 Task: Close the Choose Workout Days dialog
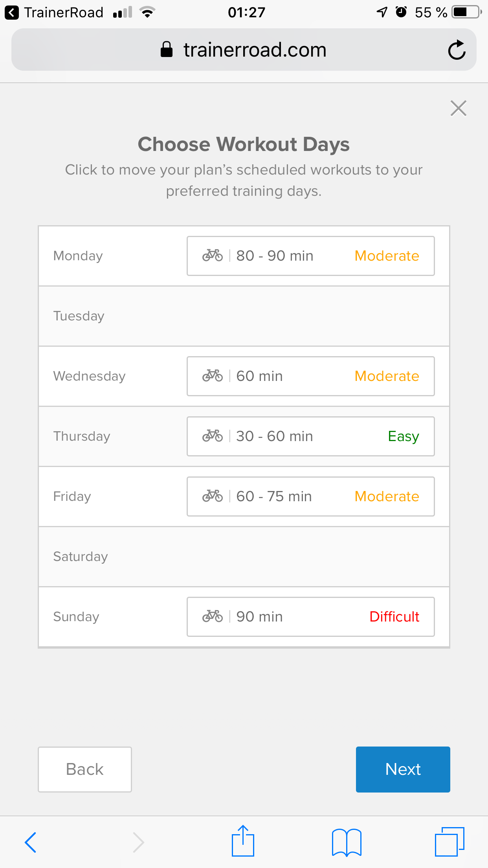[458, 108]
